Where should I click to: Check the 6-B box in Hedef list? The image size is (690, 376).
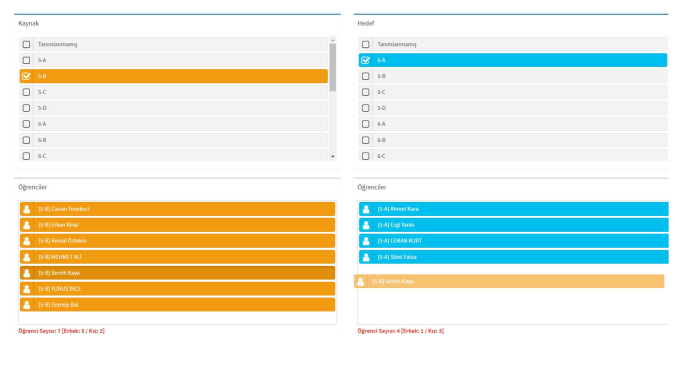[x=366, y=140]
